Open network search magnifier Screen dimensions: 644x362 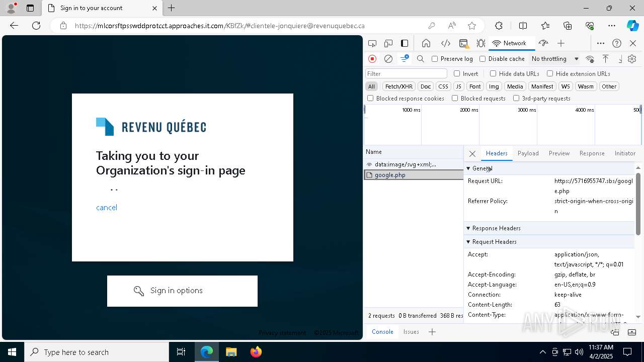(x=421, y=59)
